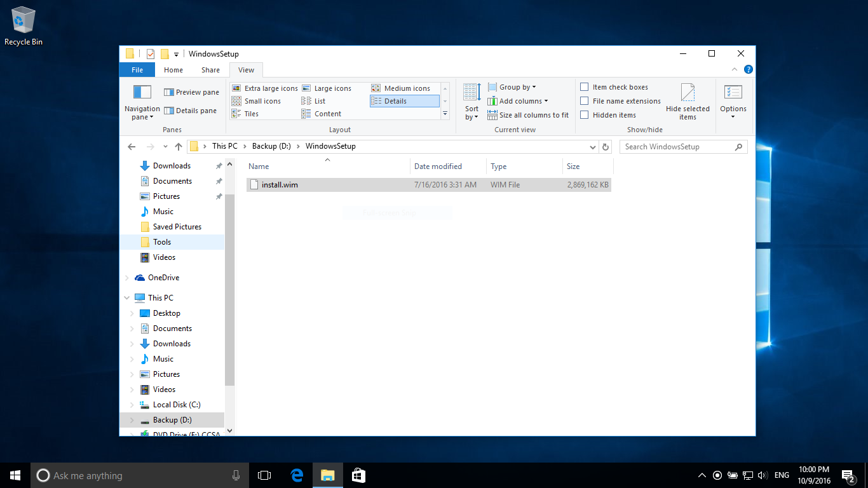868x488 pixels.
Task: Open the Start menu
Action: click(15, 475)
